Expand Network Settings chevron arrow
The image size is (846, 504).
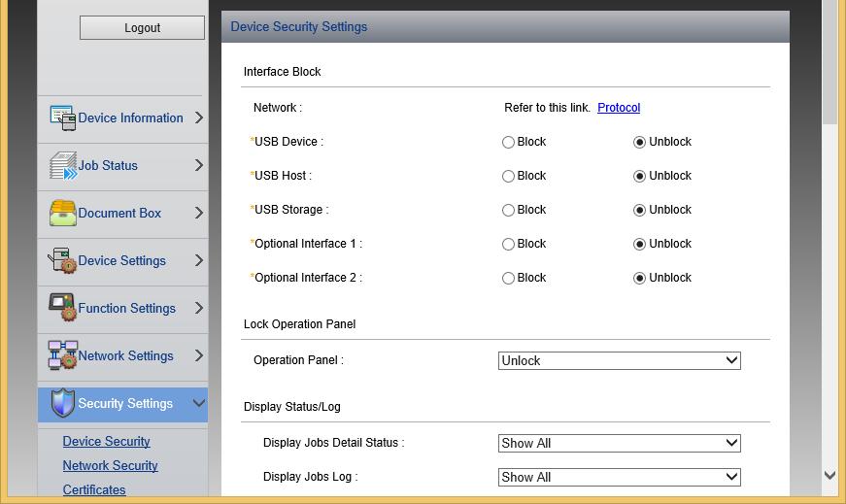pyautogui.click(x=198, y=355)
